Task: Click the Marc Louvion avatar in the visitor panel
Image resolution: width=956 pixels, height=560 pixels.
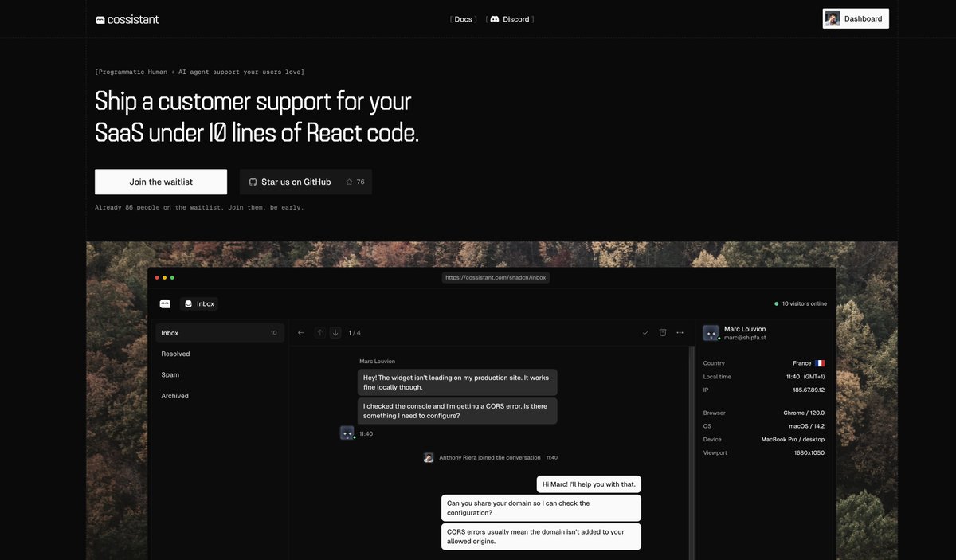Action: tap(711, 333)
